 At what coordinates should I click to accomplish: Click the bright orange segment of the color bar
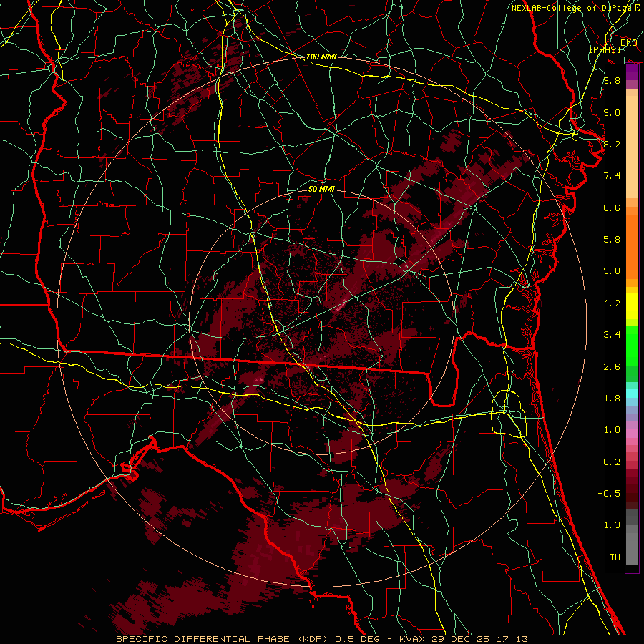[x=632, y=247]
